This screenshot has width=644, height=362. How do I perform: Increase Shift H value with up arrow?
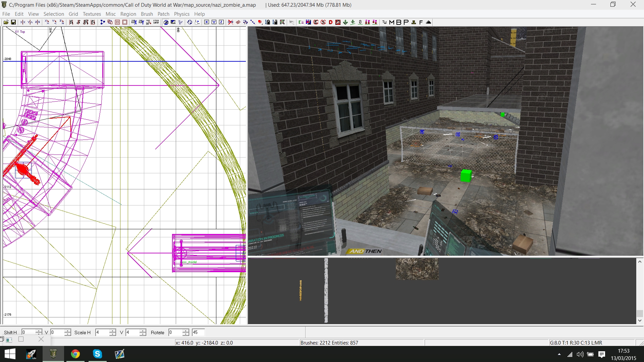[39, 330]
